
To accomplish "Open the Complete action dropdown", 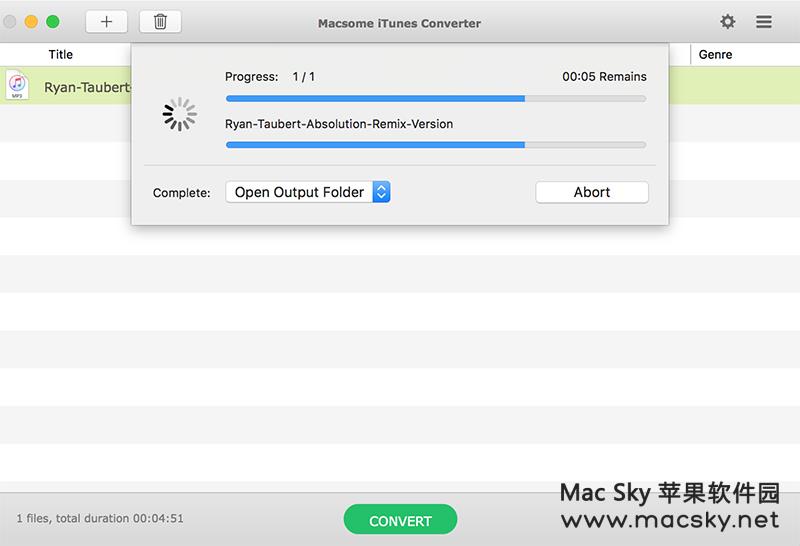I will (x=308, y=192).
